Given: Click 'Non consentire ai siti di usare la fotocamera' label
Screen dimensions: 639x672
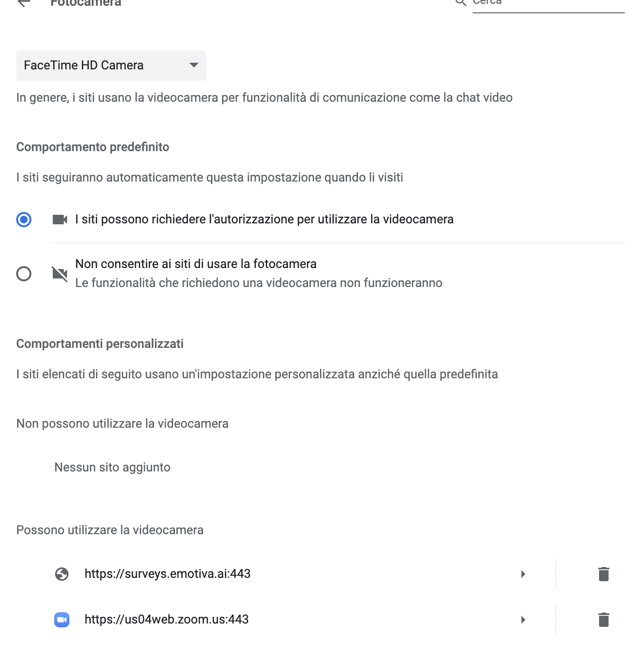Looking at the screenshot, I should click(x=196, y=264).
